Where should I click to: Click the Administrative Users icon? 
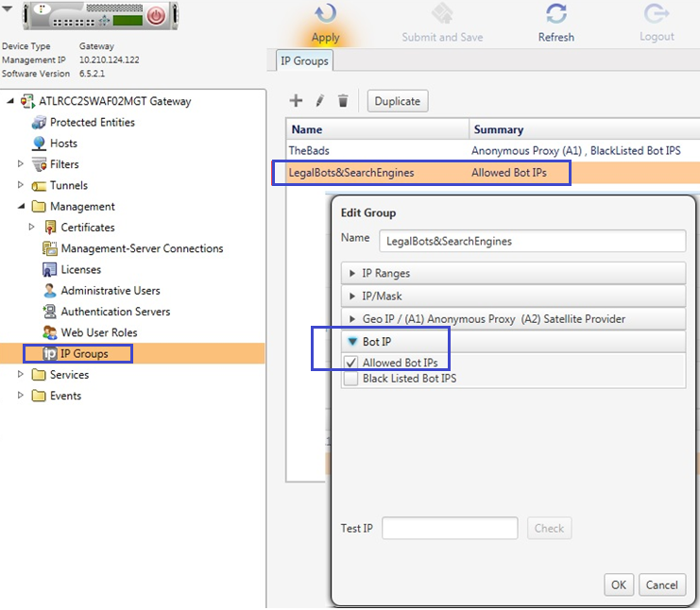pos(49,291)
